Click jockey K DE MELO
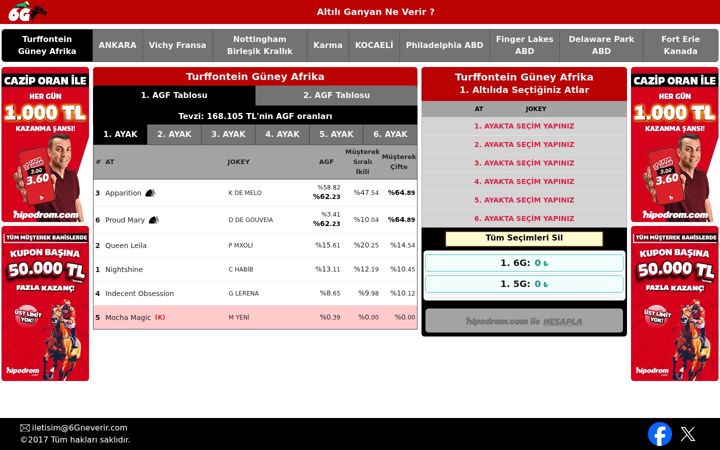Viewport: 720px width, 450px height. (245, 193)
